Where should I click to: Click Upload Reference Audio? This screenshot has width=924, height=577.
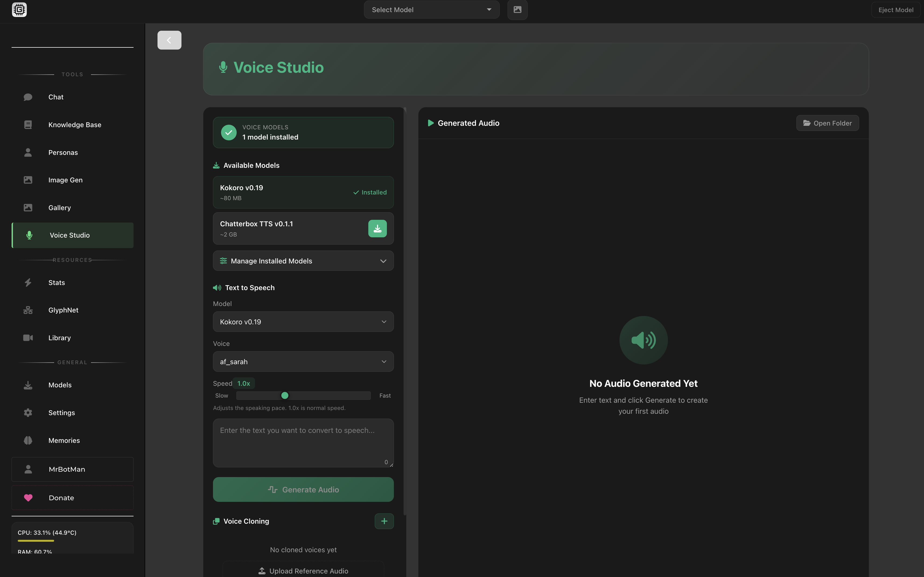(x=303, y=571)
